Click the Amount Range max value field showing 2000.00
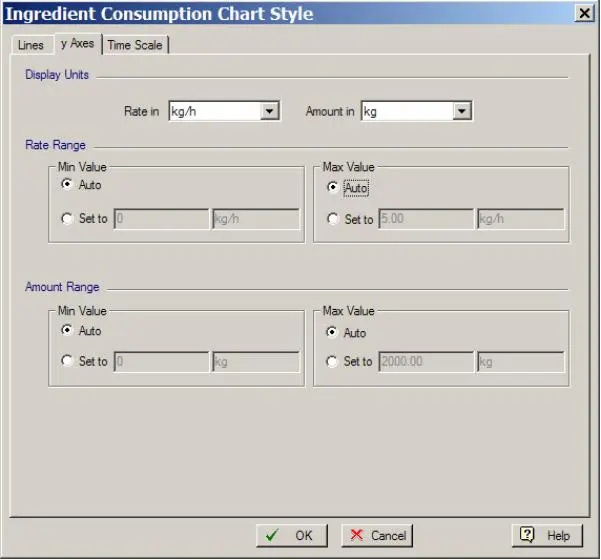The height and width of the screenshot is (560, 601). click(425, 362)
